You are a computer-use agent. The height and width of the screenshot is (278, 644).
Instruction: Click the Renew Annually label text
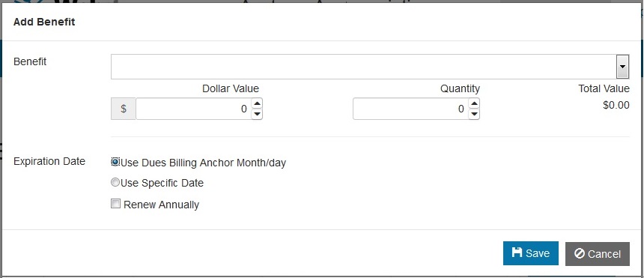point(162,205)
